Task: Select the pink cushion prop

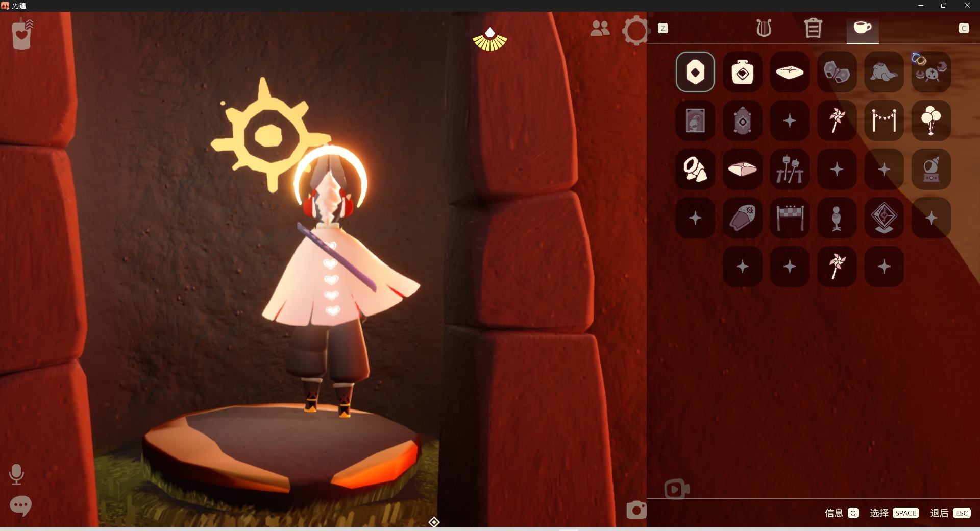Action: point(743,169)
